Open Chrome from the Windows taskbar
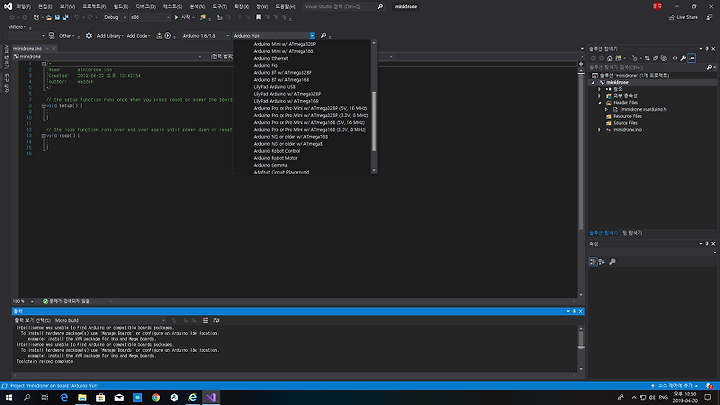Screen dimensions: 720x405 point(156,398)
